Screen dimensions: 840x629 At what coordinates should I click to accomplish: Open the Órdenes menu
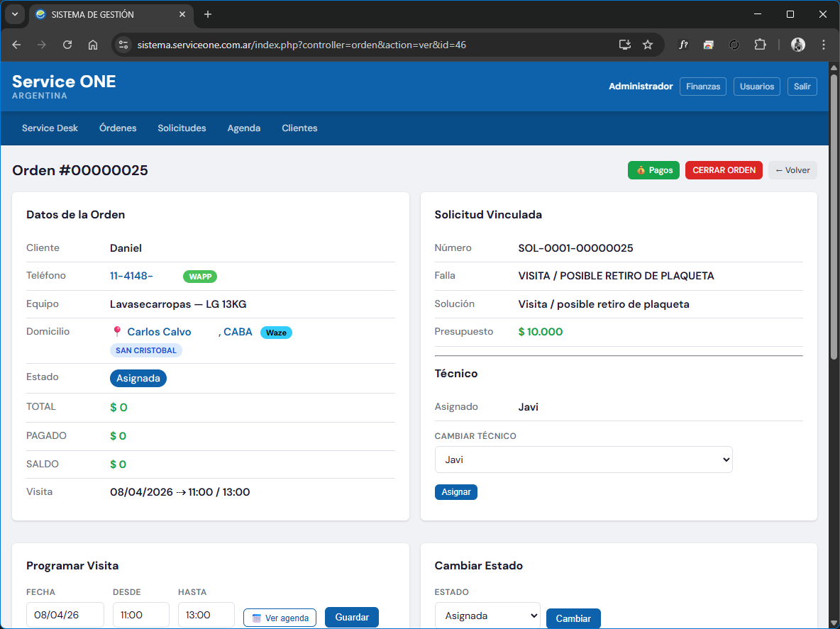118,128
